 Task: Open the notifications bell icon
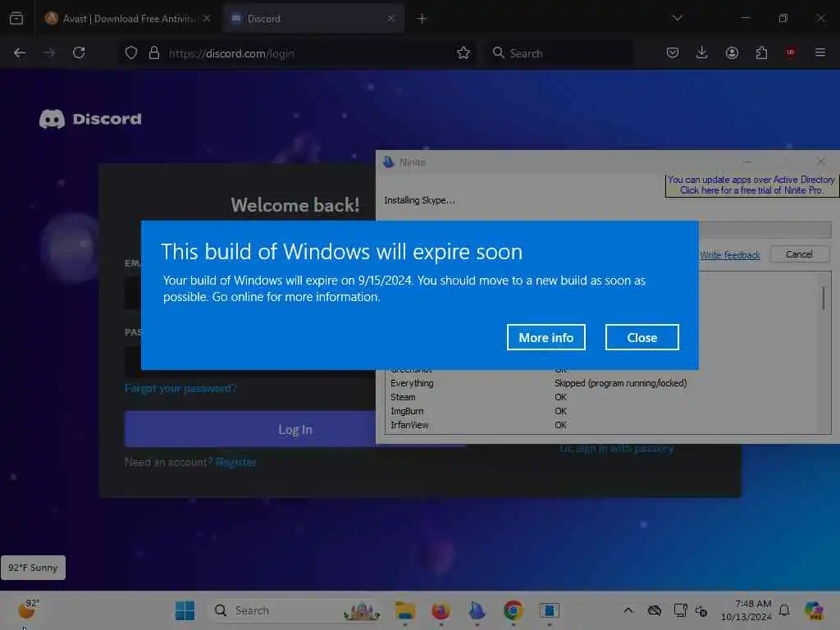(x=784, y=610)
